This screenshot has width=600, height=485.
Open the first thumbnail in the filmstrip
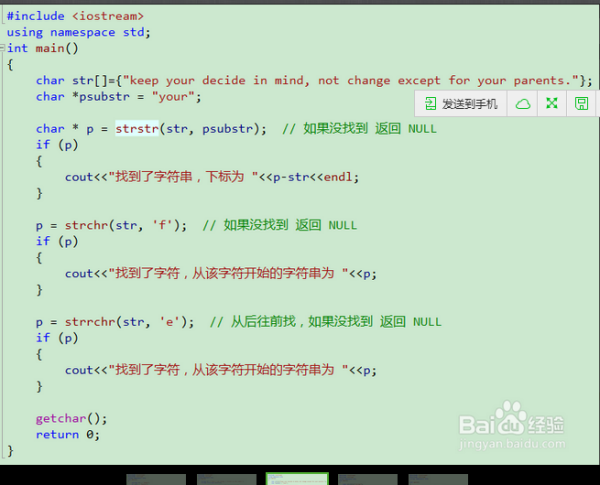(x=156, y=479)
